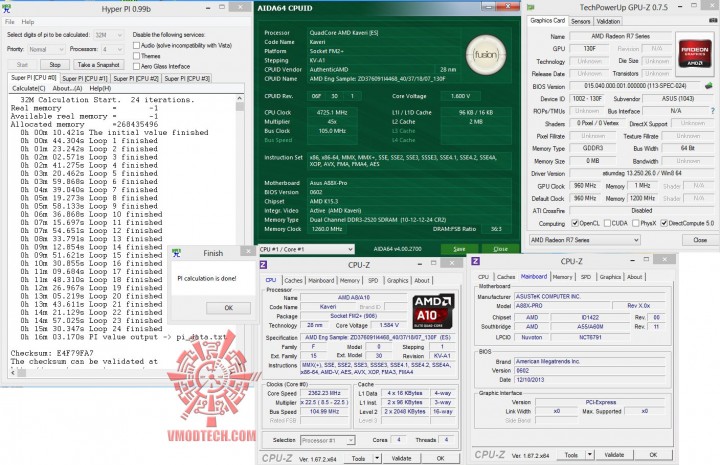Click the Hyper PI title bar icon
This screenshot has height=465, width=720.
6,8
